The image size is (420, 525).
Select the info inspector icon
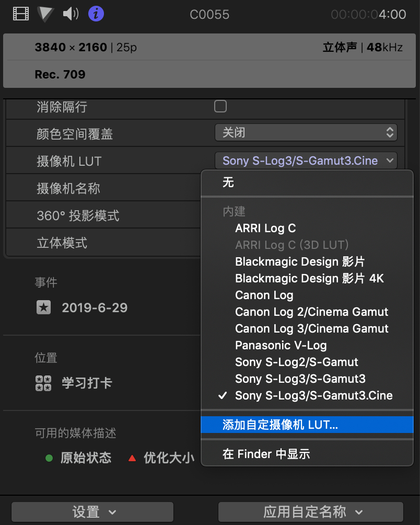[96, 14]
